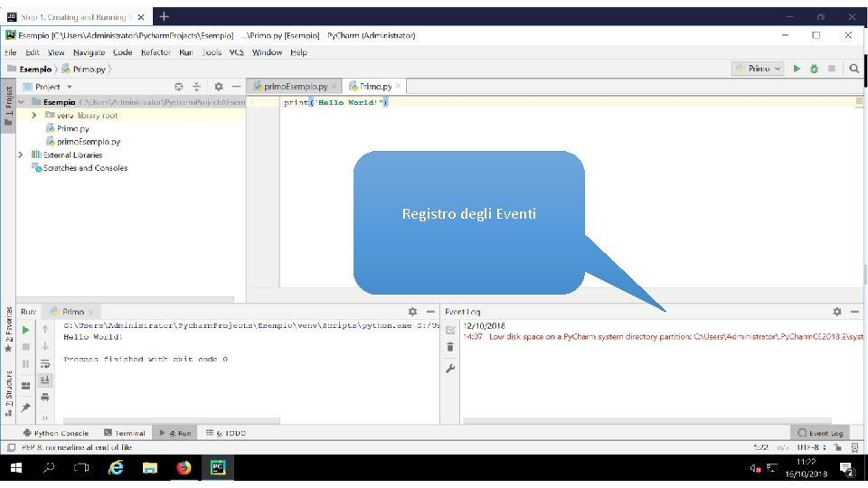Clear all Event Log entries trash icon
This screenshot has width=868, height=488.
click(450, 347)
